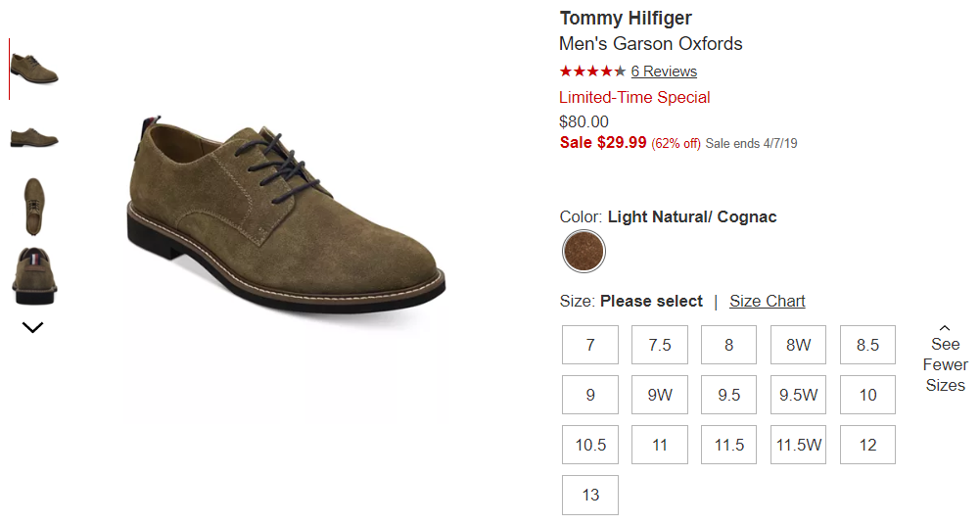View the heel back shoe thumbnail

[34, 276]
